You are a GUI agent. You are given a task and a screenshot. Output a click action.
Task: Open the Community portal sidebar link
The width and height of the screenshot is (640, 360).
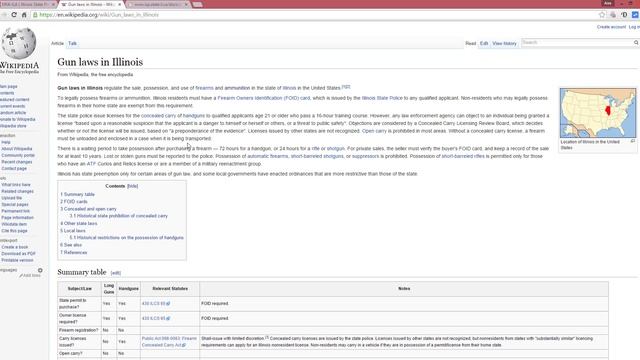[18, 156]
